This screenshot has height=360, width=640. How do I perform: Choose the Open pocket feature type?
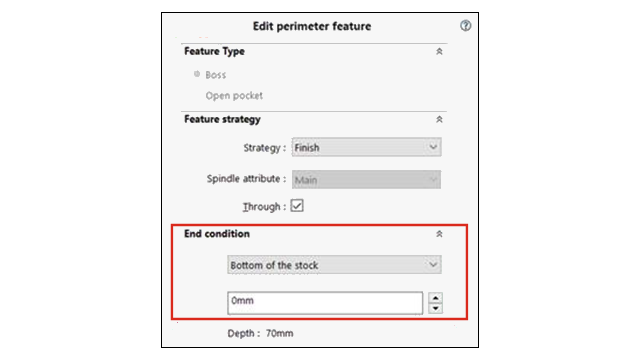point(234,96)
